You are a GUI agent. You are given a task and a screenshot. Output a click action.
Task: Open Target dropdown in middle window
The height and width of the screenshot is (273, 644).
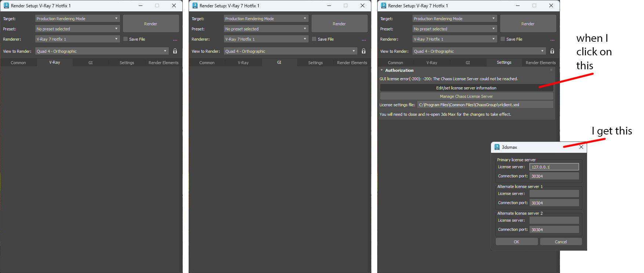pos(266,18)
